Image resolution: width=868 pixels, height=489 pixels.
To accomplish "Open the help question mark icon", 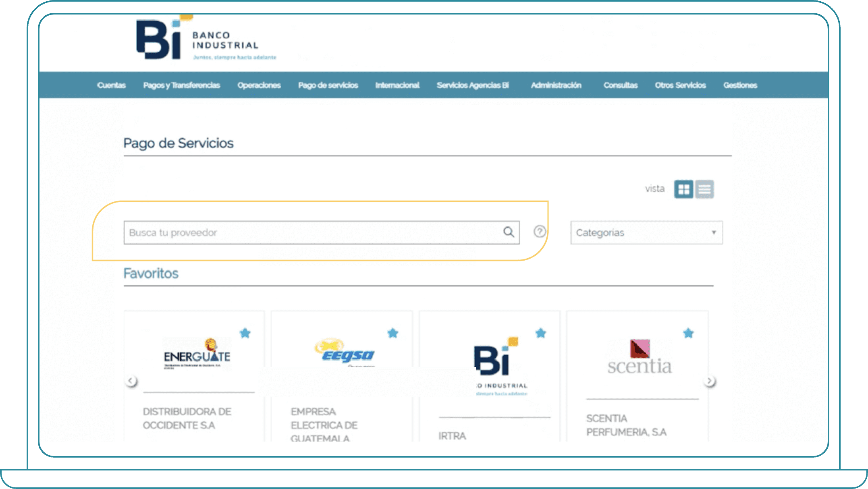I will (539, 232).
